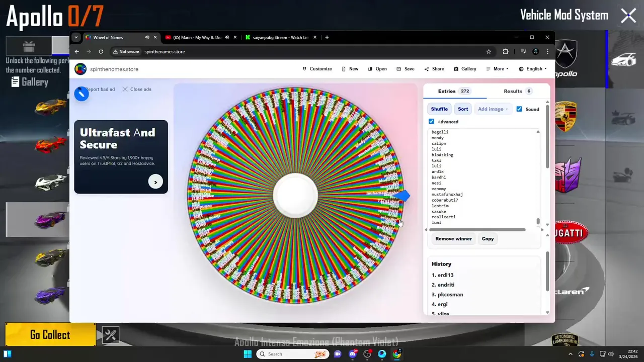Click the blue feedback circle icon
Image resolution: width=644 pixels, height=362 pixels.
point(82,94)
